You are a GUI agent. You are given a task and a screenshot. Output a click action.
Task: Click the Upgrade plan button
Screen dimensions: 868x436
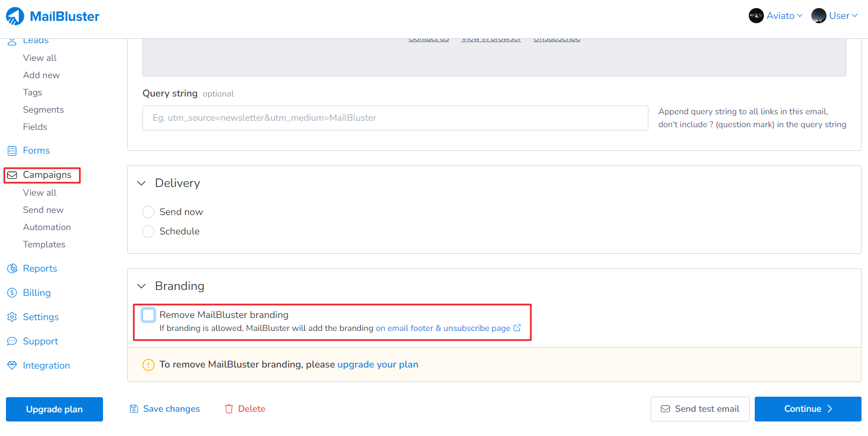click(x=54, y=410)
